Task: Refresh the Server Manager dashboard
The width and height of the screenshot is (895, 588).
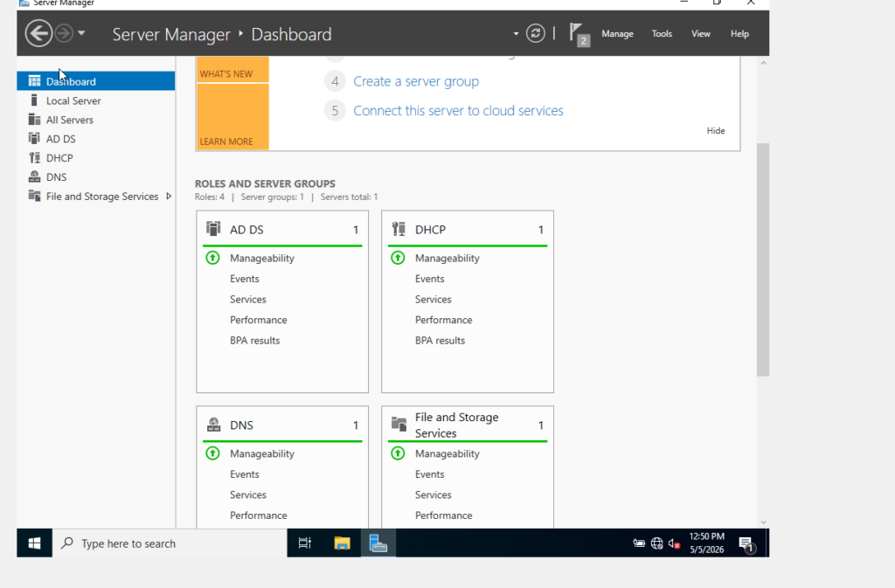Action: [536, 33]
